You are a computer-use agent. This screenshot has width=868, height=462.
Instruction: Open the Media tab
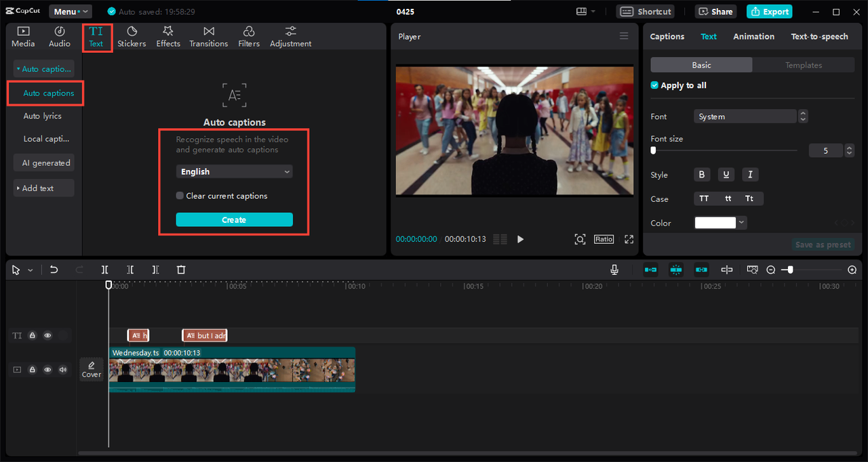pos(23,37)
